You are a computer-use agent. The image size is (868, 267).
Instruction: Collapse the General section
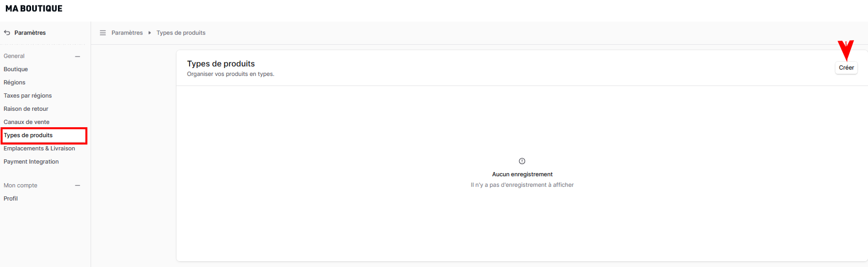77,56
